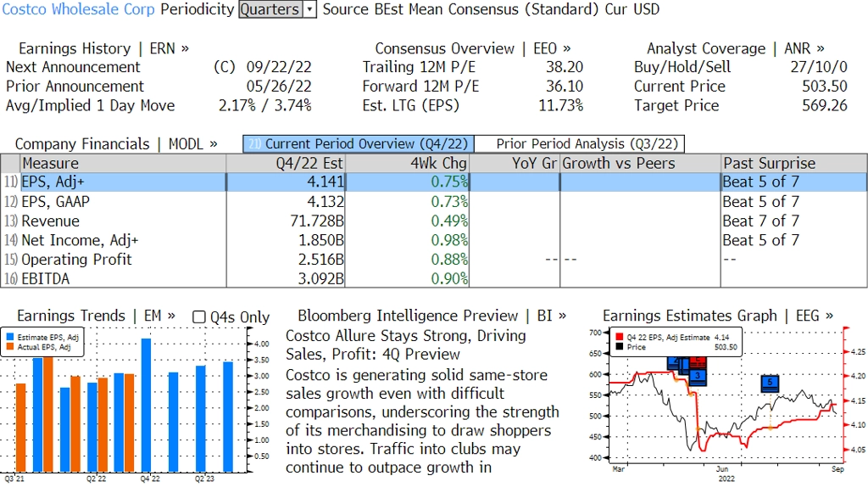This screenshot has width=868, height=487.
Task: Click the Est. LTG (EPS) value 11.73%
Action: point(561,106)
